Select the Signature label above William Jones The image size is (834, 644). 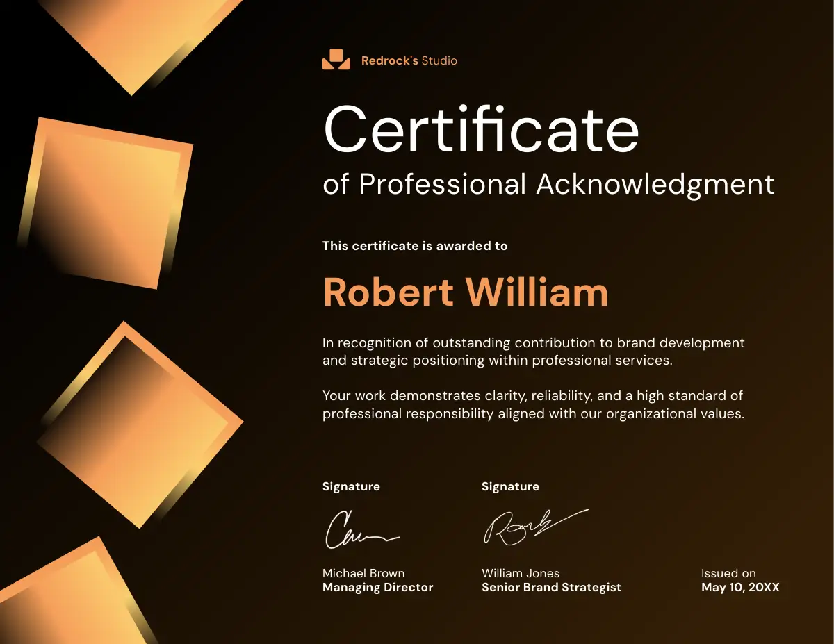pos(510,487)
